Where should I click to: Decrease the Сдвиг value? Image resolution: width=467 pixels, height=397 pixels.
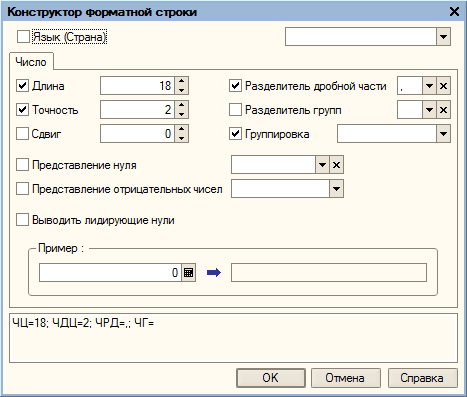(181, 138)
